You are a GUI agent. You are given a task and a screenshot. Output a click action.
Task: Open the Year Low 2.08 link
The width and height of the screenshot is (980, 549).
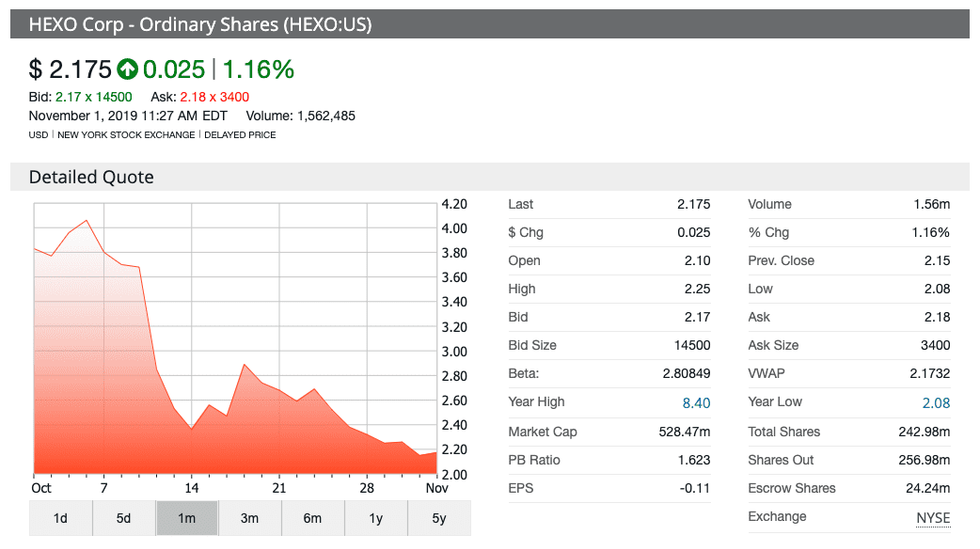pos(934,402)
